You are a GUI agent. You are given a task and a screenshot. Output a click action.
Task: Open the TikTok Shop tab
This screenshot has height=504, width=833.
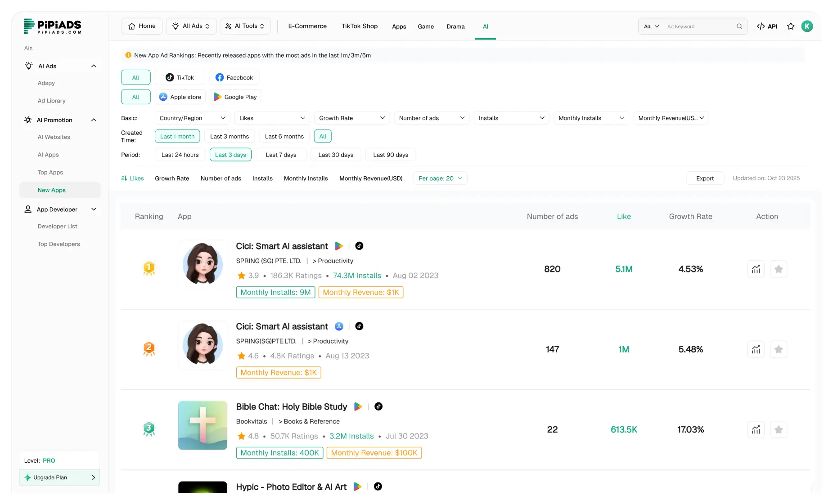point(359,26)
